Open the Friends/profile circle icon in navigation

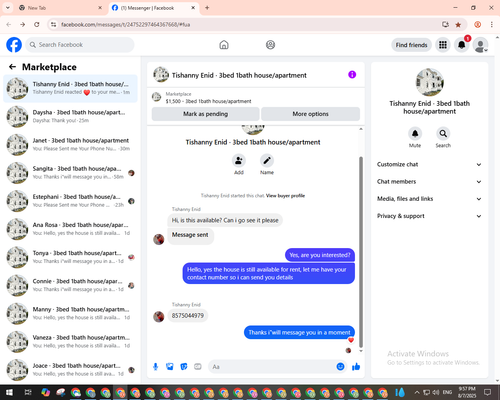[x=270, y=45]
